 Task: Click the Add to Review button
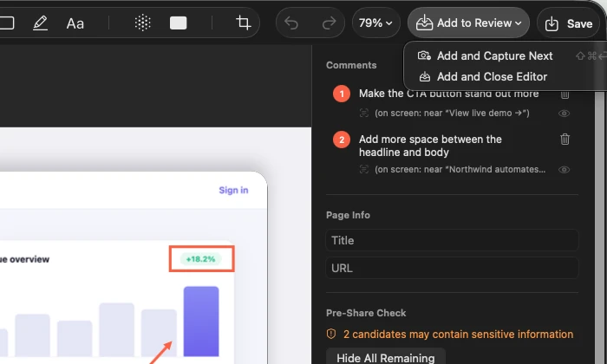point(468,23)
